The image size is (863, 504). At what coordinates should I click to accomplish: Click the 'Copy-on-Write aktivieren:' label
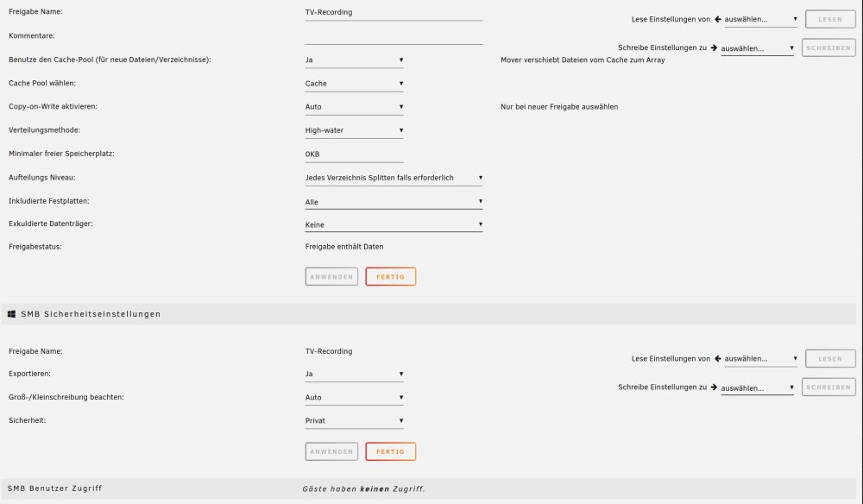[x=53, y=107]
